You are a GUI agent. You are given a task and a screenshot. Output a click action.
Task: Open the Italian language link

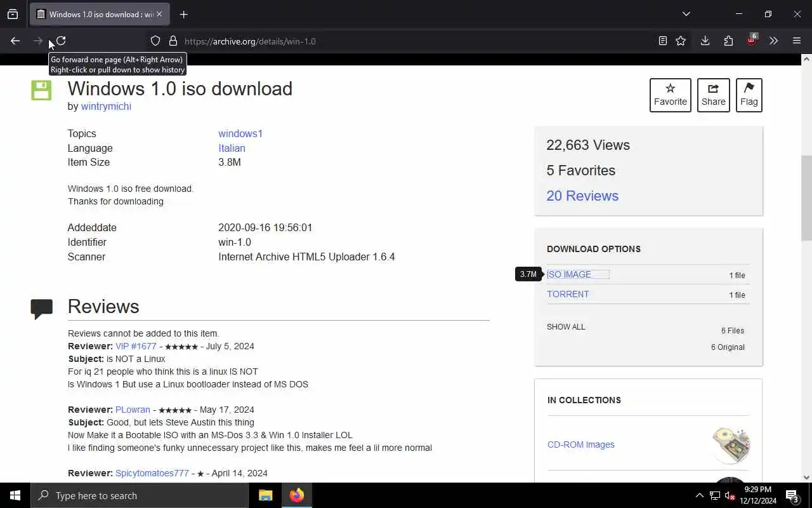click(x=232, y=149)
